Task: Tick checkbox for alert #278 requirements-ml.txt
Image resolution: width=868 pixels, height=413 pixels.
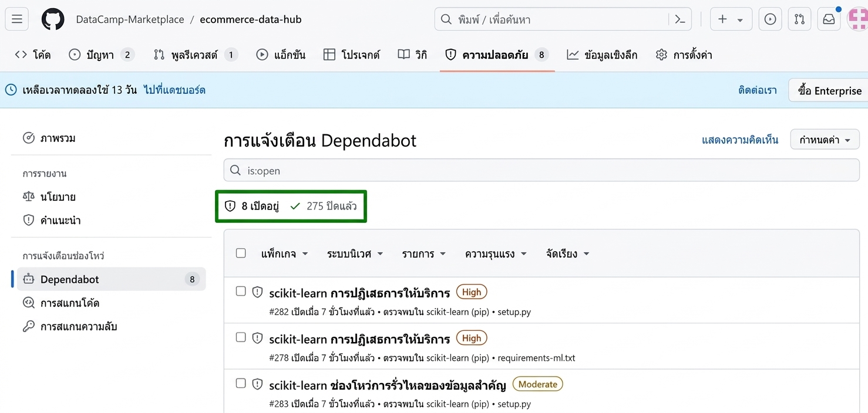Action: point(241,337)
